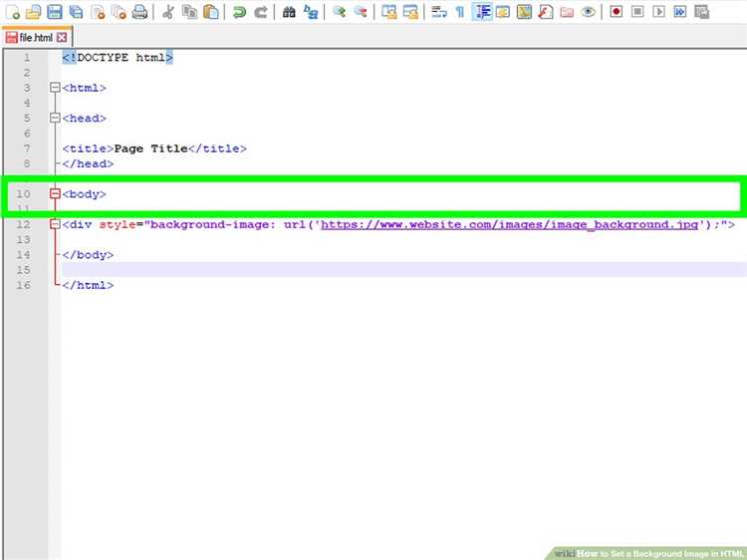Viewport: 747px width, 560px height.
Task: Open Find using the binoculars icon
Action: pyautogui.click(x=289, y=12)
